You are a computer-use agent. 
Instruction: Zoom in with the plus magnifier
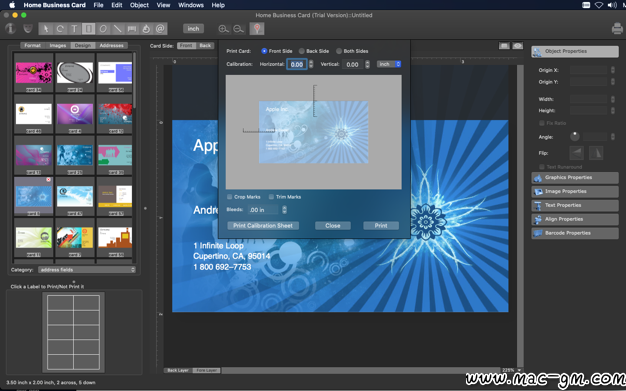click(x=224, y=29)
